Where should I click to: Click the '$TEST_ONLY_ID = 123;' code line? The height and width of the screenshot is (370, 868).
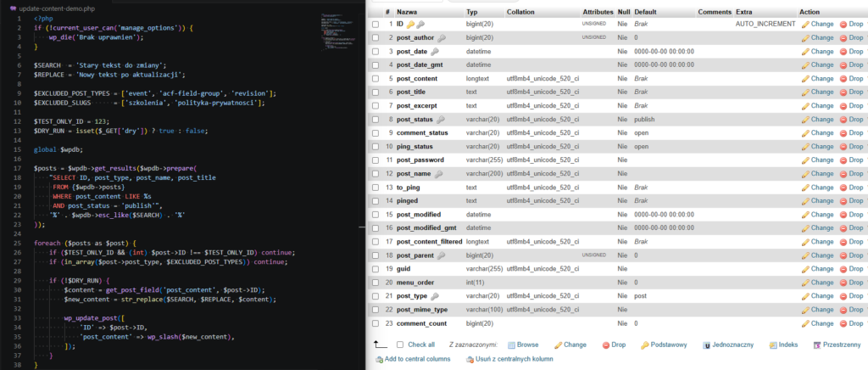(71, 122)
